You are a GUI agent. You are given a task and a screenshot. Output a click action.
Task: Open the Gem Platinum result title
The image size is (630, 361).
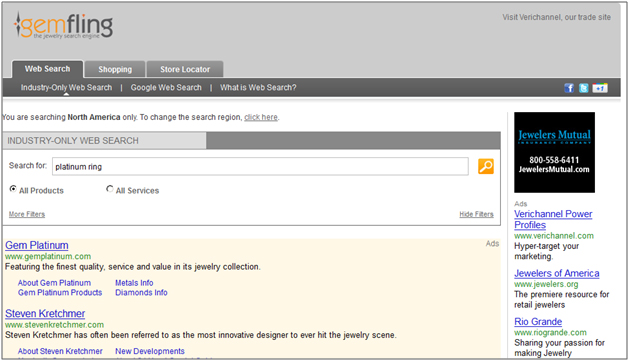[37, 245]
